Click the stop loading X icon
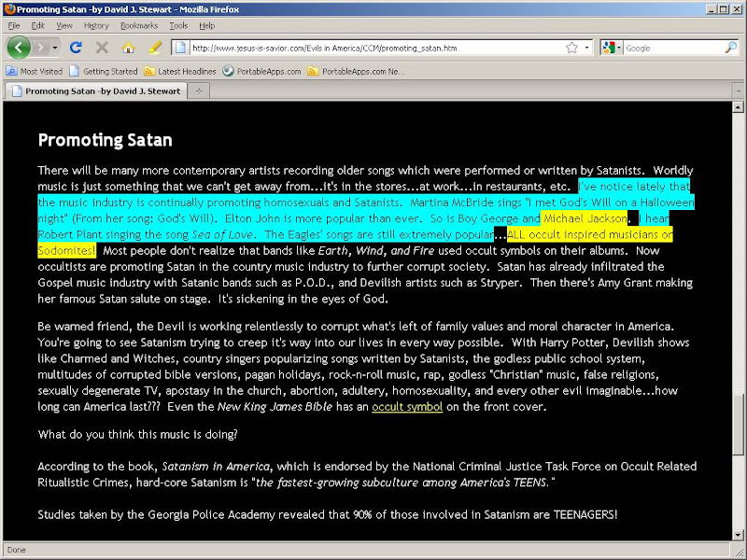747x560 pixels. (x=102, y=48)
